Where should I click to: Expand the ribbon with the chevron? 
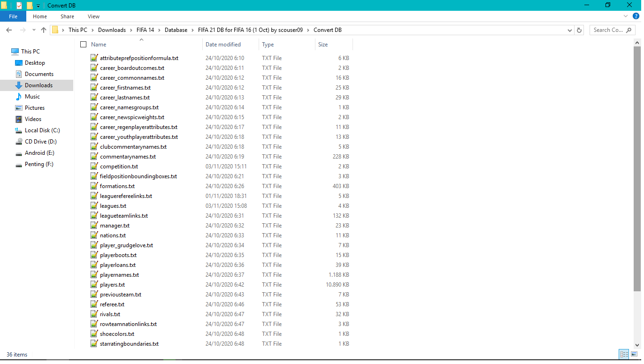[626, 16]
